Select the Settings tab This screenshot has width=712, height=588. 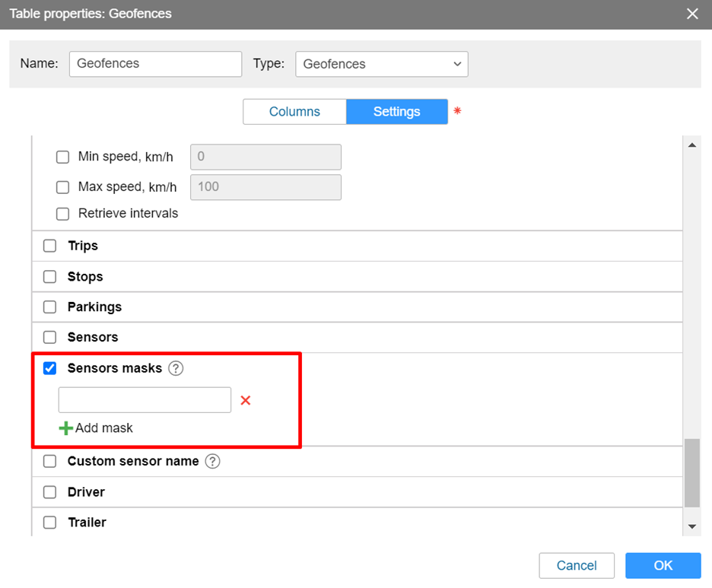[396, 112]
